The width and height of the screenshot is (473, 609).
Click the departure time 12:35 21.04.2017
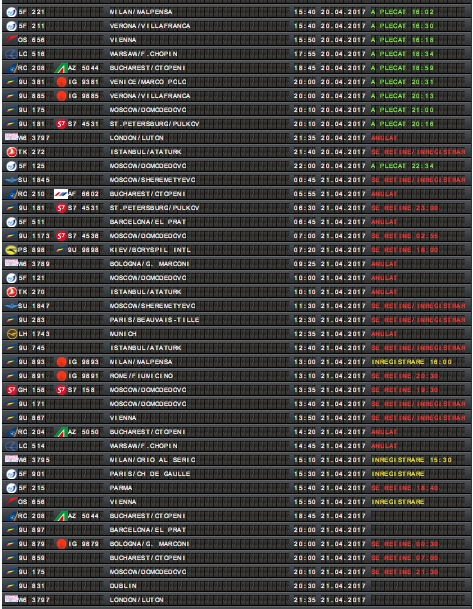[x=330, y=334]
